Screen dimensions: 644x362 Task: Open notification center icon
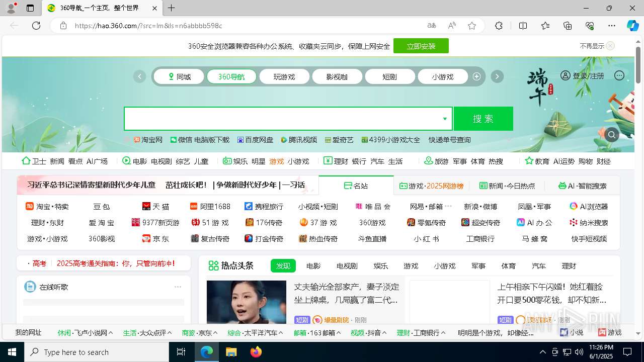pyautogui.click(x=627, y=352)
